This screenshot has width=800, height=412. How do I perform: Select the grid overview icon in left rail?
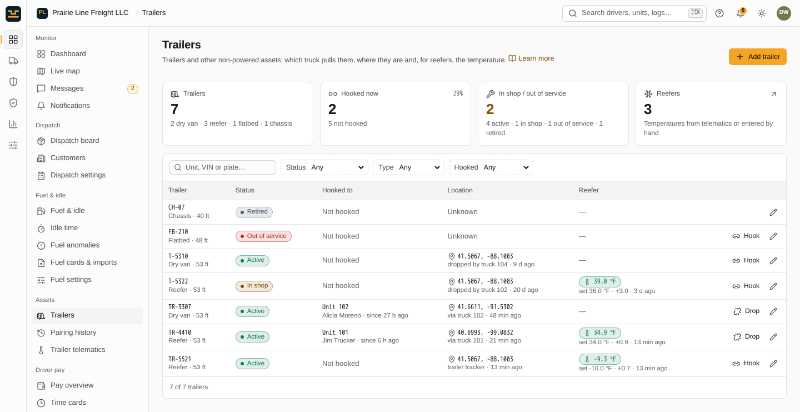[x=13, y=40]
